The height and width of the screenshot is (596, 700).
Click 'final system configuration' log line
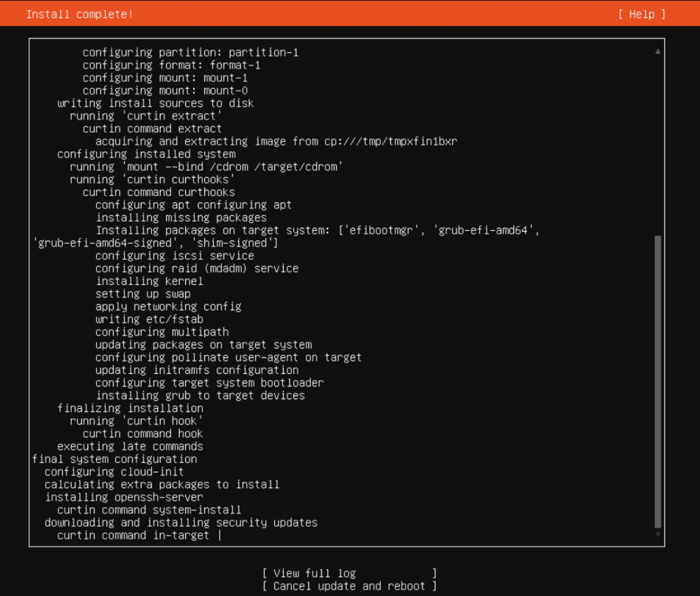point(114,459)
